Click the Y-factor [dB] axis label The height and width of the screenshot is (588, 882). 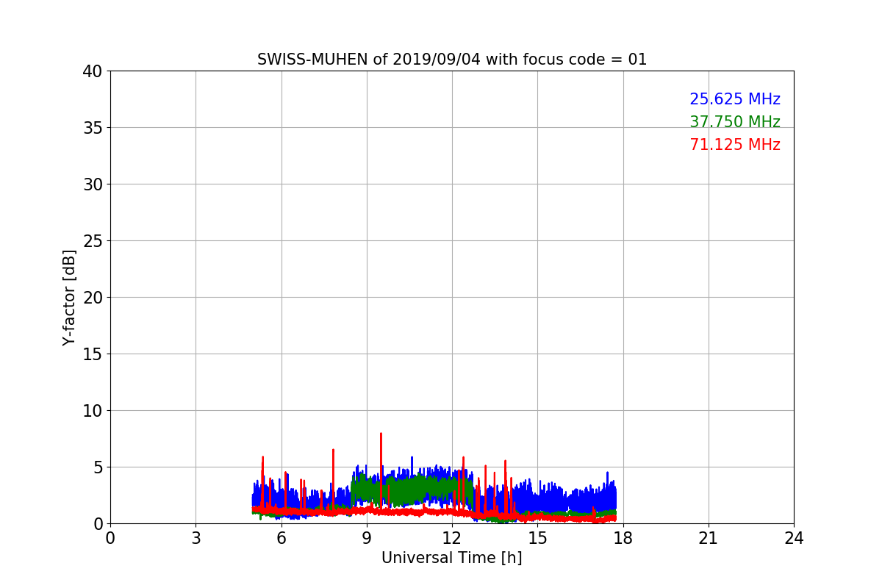click(x=69, y=297)
